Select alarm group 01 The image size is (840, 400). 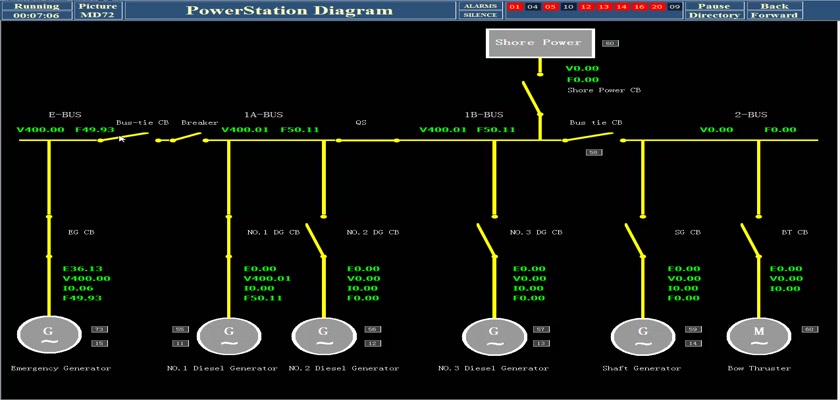tap(515, 7)
